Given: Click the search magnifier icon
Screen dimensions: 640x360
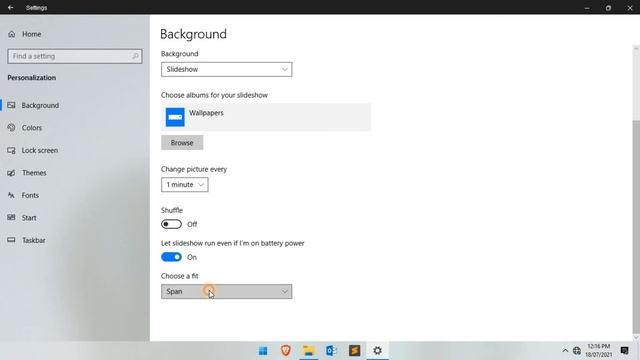Looking at the screenshot, I should (135, 56).
